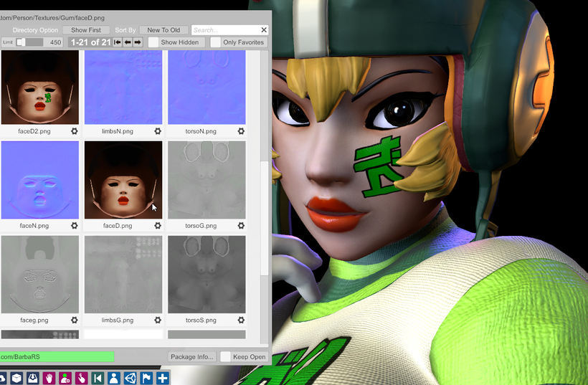588x385 pixels.
Task: Adjust the Limit slider
Action: (22, 42)
